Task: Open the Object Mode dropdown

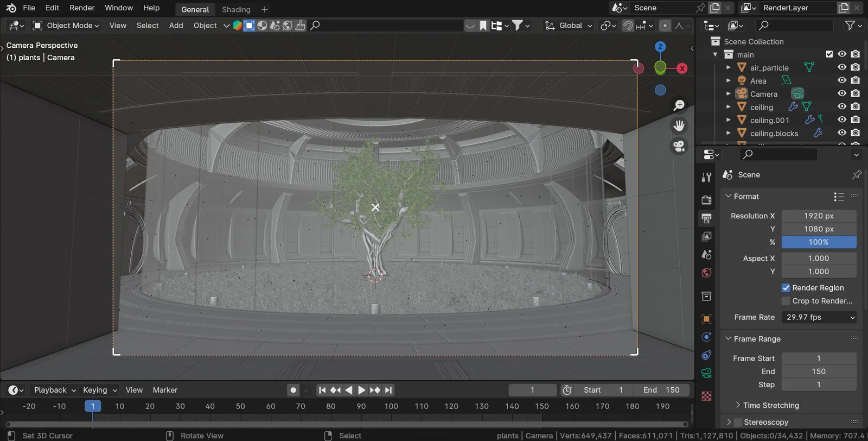Action: pyautogui.click(x=66, y=26)
